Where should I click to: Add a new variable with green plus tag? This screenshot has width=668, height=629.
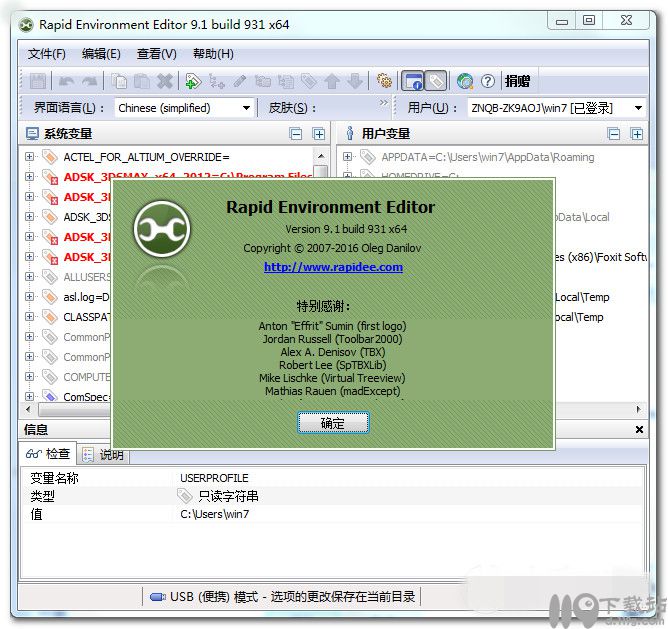click(193, 81)
